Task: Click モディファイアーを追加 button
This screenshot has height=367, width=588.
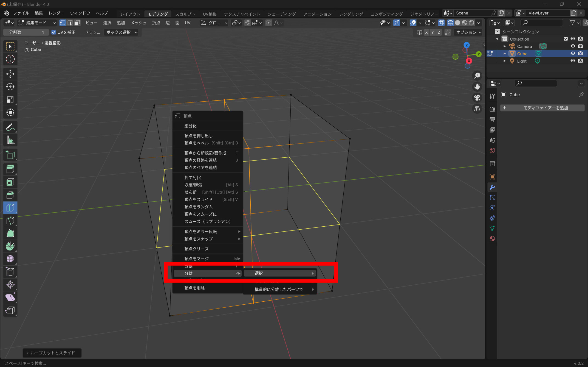Action: coord(542,108)
